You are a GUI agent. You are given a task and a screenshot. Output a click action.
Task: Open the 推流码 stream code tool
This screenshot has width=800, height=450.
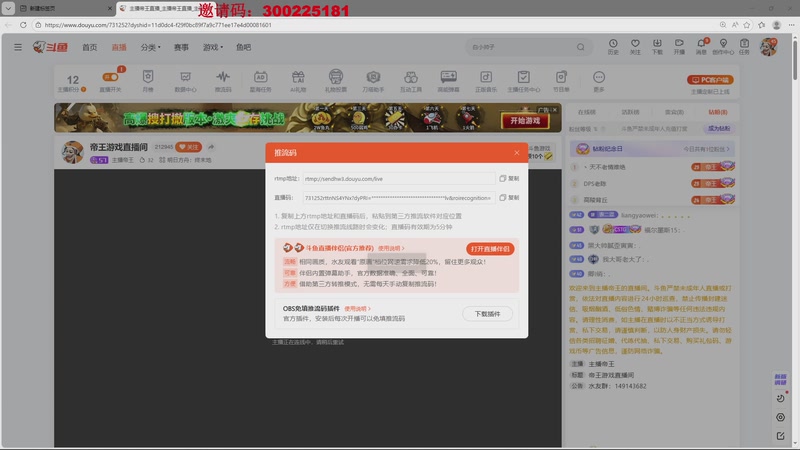[x=223, y=81]
